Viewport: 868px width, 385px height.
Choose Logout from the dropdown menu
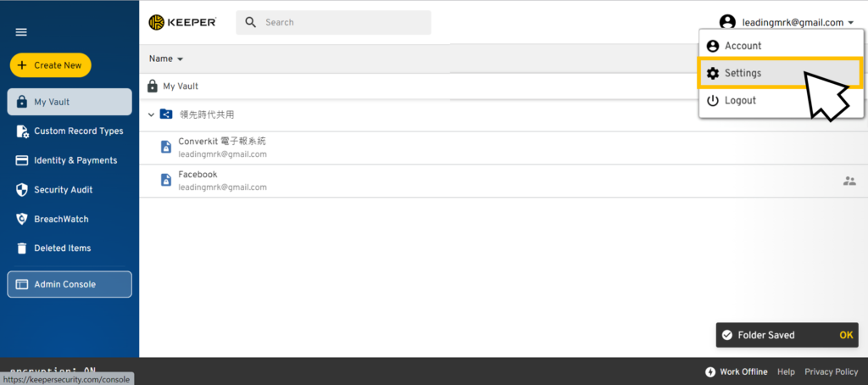[x=781, y=101]
